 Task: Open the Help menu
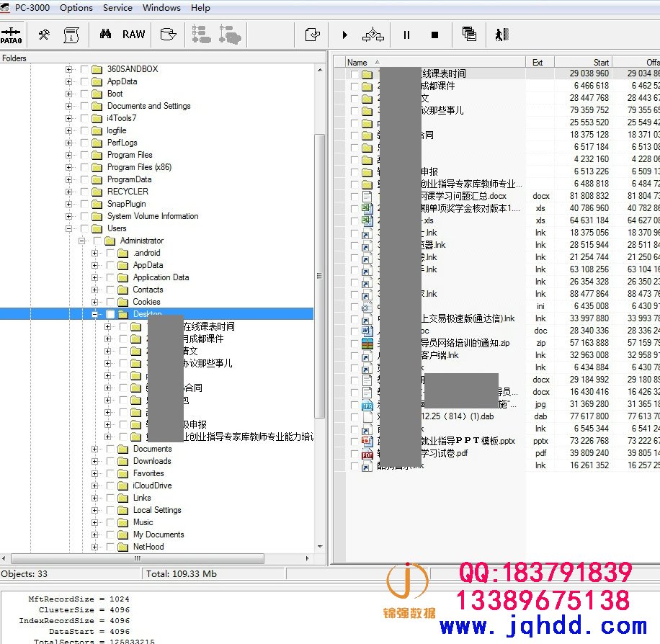click(x=200, y=8)
